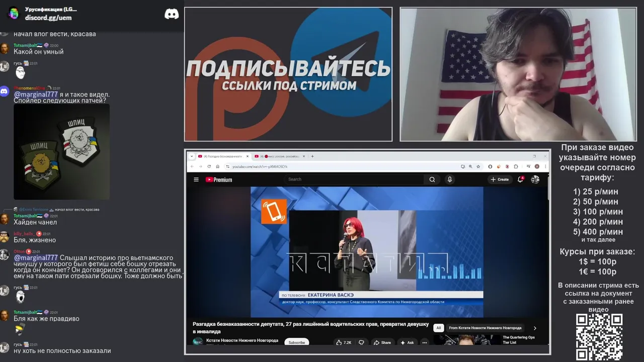The height and width of the screenshot is (362, 644).
Task: Like the video with thumbs-up 7.2K
Action: (344, 342)
